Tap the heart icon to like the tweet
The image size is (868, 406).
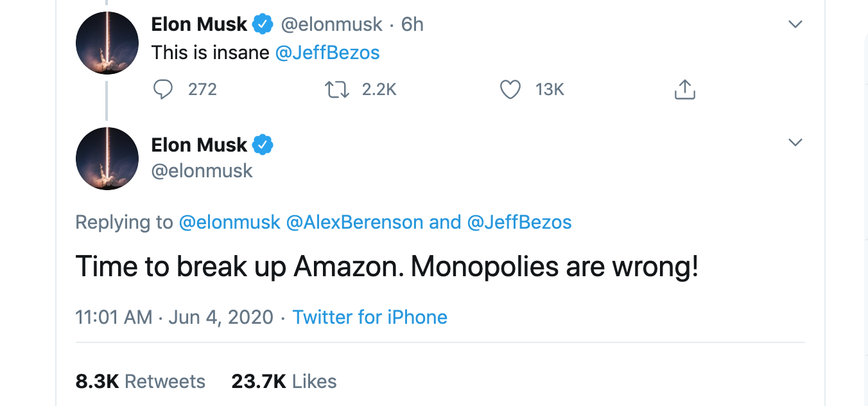click(510, 89)
